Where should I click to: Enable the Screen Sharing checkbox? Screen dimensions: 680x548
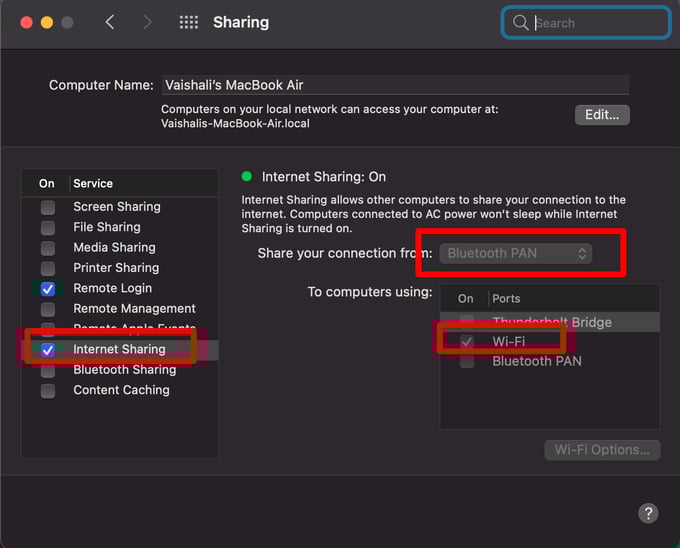(48, 207)
